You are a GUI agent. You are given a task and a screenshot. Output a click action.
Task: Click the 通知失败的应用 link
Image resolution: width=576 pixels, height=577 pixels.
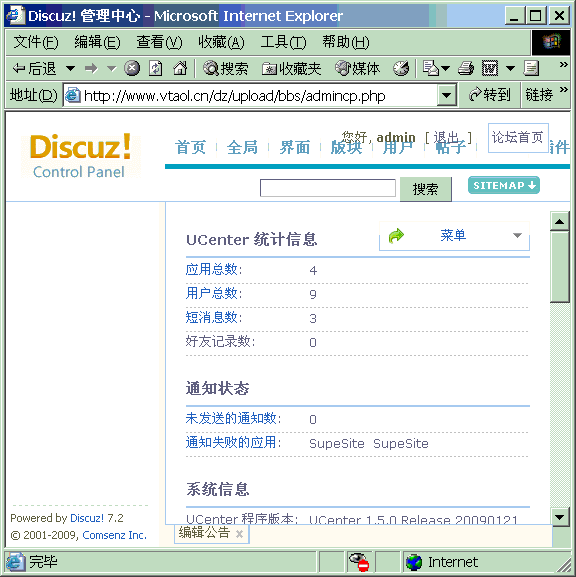click(231, 442)
